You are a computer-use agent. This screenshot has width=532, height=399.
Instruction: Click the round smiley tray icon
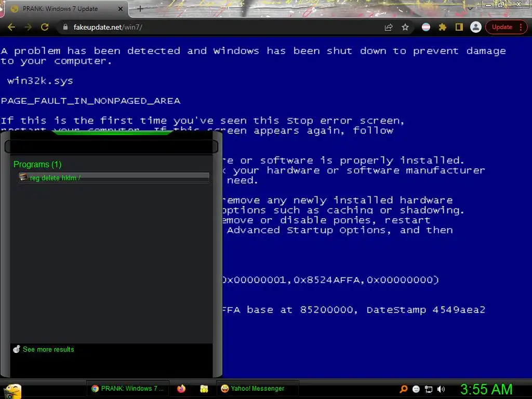click(416, 389)
